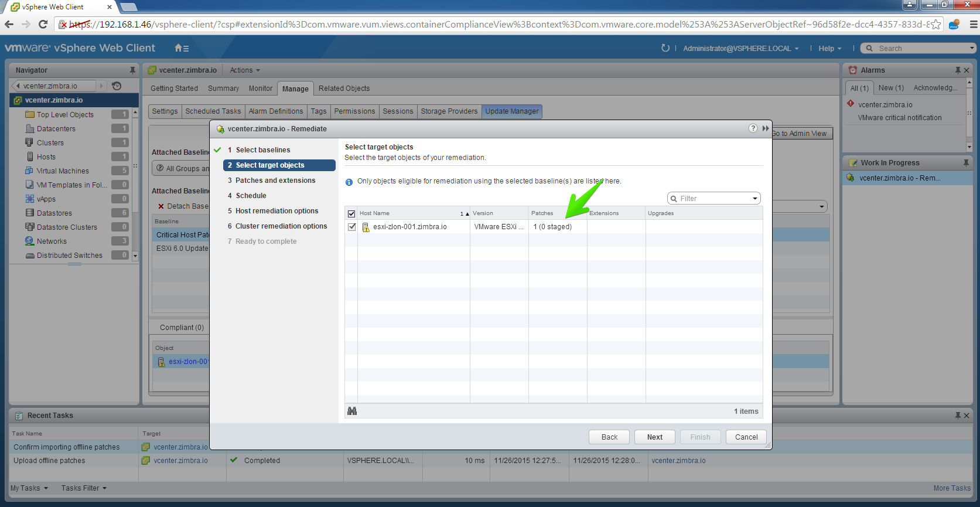Image resolution: width=980 pixels, height=507 pixels.
Task: Pin the Alarms panel
Action: pyautogui.click(x=958, y=70)
